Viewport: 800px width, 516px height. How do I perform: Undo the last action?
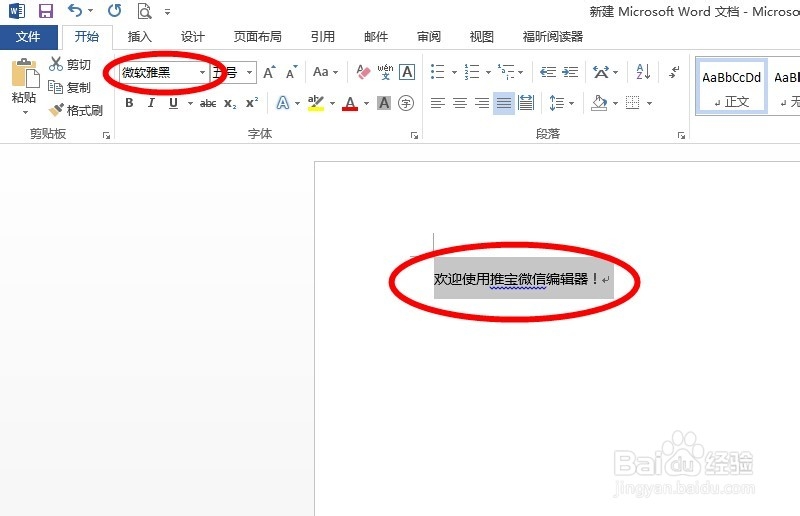pyautogui.click(x=75, y=10)
